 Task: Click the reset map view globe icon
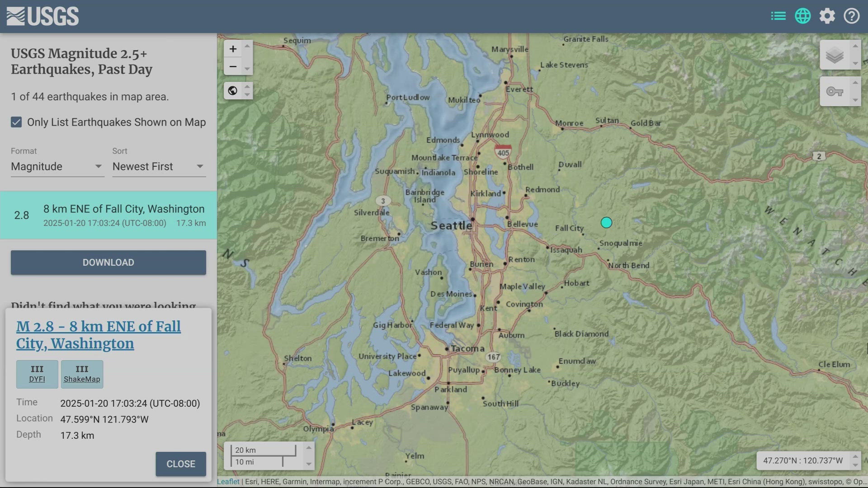click(x=232, y=90)
